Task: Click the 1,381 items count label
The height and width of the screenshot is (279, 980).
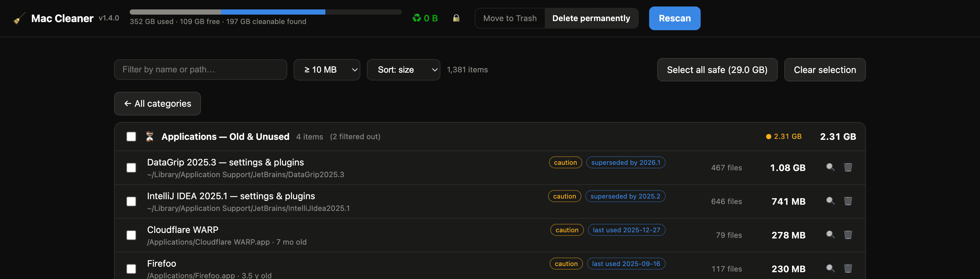Action: pyautogui.click(x=467, y=70)
